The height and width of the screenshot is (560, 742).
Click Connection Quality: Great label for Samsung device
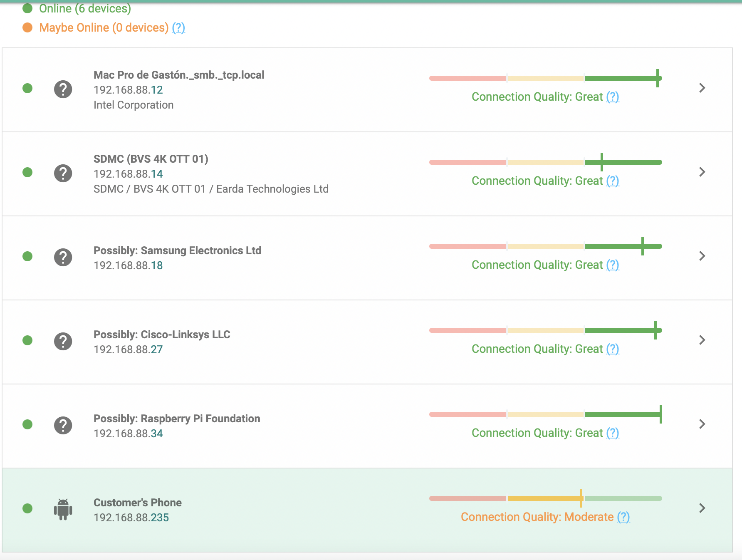[537, 265]
